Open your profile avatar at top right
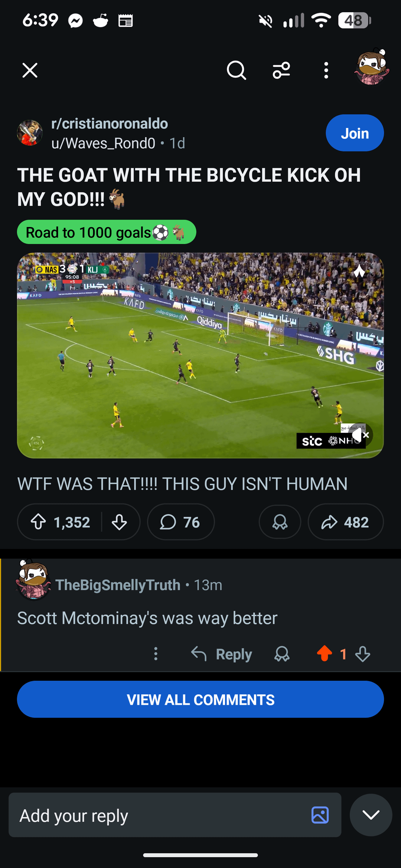This screenshot has height=868, width=401. coord(372,67)
